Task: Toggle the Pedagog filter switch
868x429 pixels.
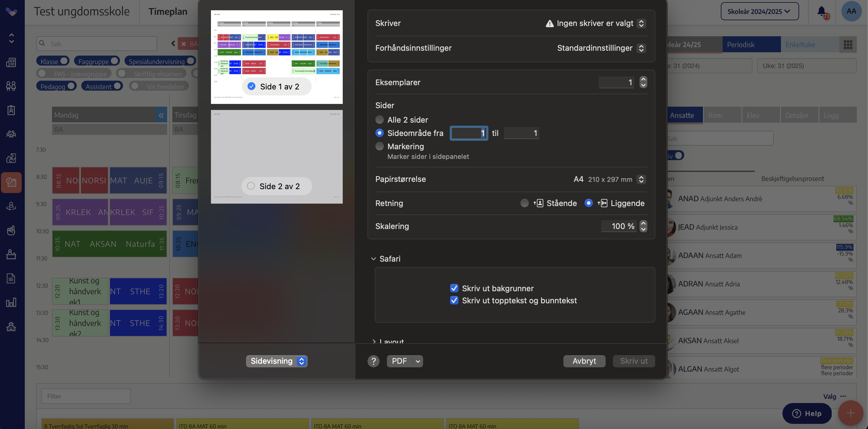Action: point(71,86)
